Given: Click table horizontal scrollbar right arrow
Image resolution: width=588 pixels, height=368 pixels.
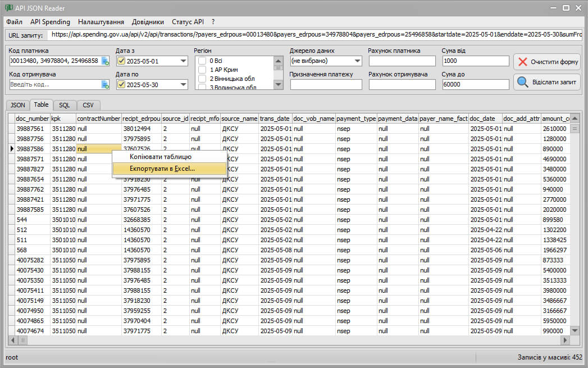Looking at the screenshot, I should pyautogui.click(x=566, y=340).
